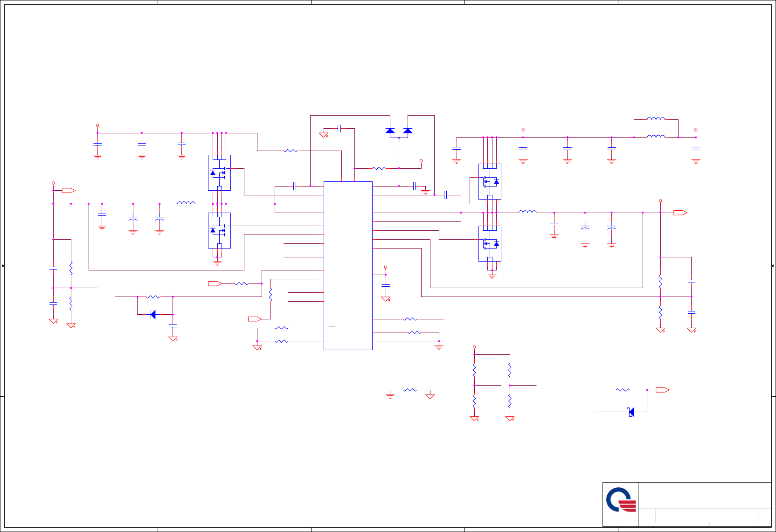Click the off-page port beside the bottom-right zener diode
Viewport: 776px width, 532px height.
(x=663, y=390)
